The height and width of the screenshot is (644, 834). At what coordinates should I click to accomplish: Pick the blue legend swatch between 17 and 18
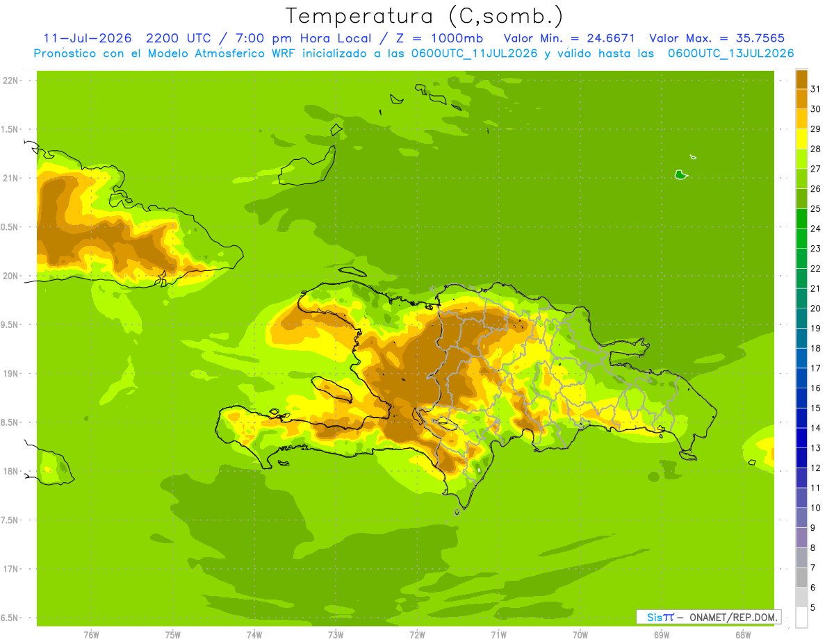coord(801,358)
